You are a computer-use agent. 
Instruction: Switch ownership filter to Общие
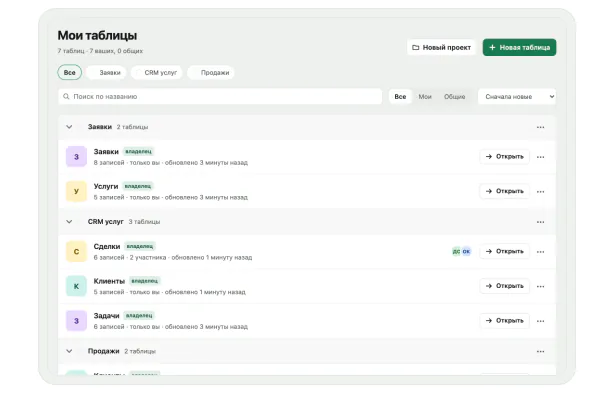point(454,96)
